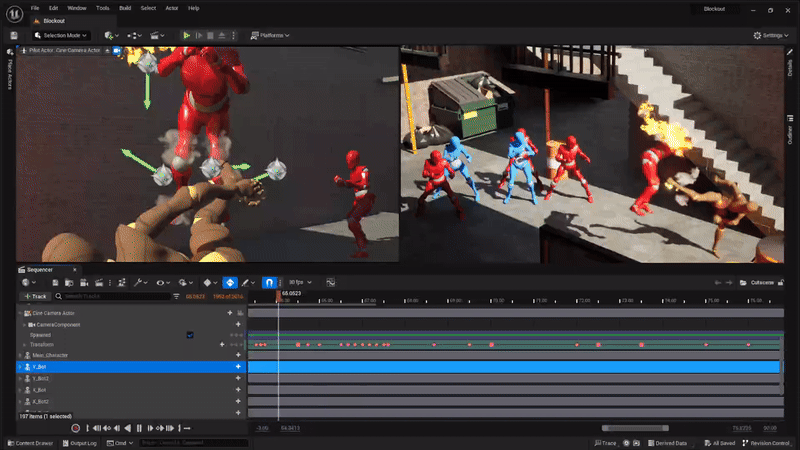The image size is (800, 450).
Task: Open the Selection Mode dropdown
Action: click(x=60, y=35)
